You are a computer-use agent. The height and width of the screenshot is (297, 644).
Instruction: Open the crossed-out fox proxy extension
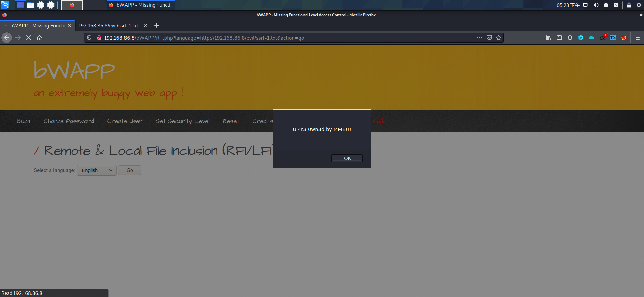tap(624, 38)
